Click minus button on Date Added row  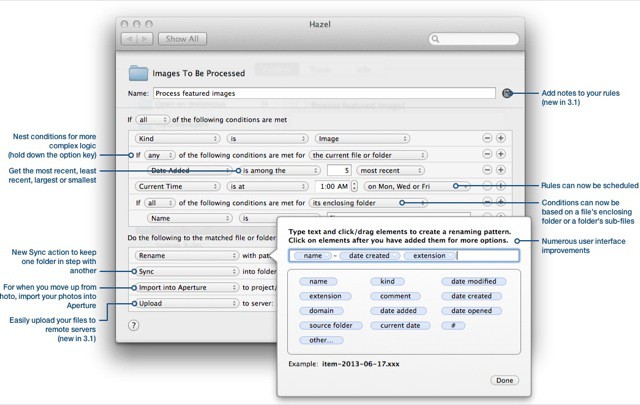pyautogui.click(x=486, y=170)
